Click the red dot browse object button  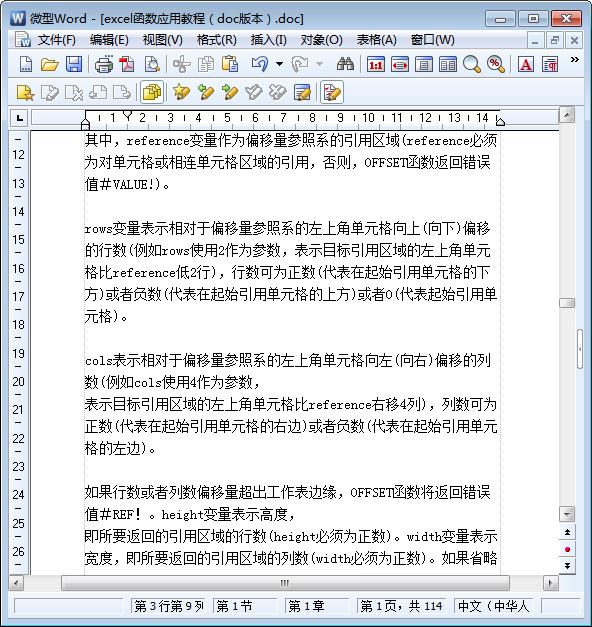tap(567, 549)
